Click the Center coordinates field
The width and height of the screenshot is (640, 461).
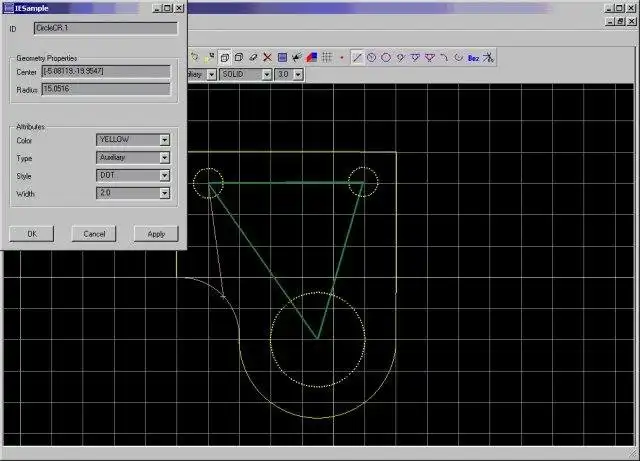click(x=106, y=71)
